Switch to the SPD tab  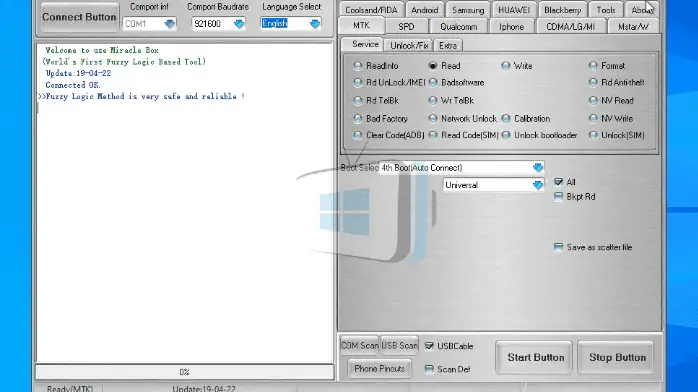pyautogui.click(x=406, y=27)
